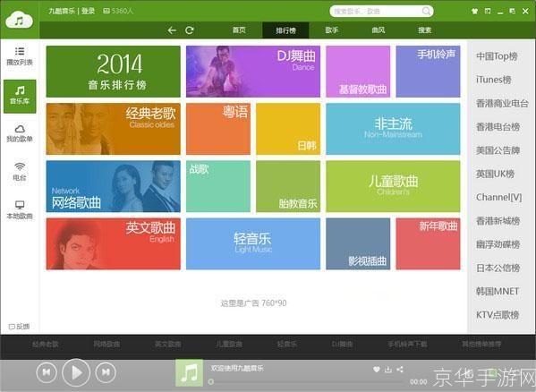
Task: Open the 手机铃声 tile
Action: tap(428, 72)
